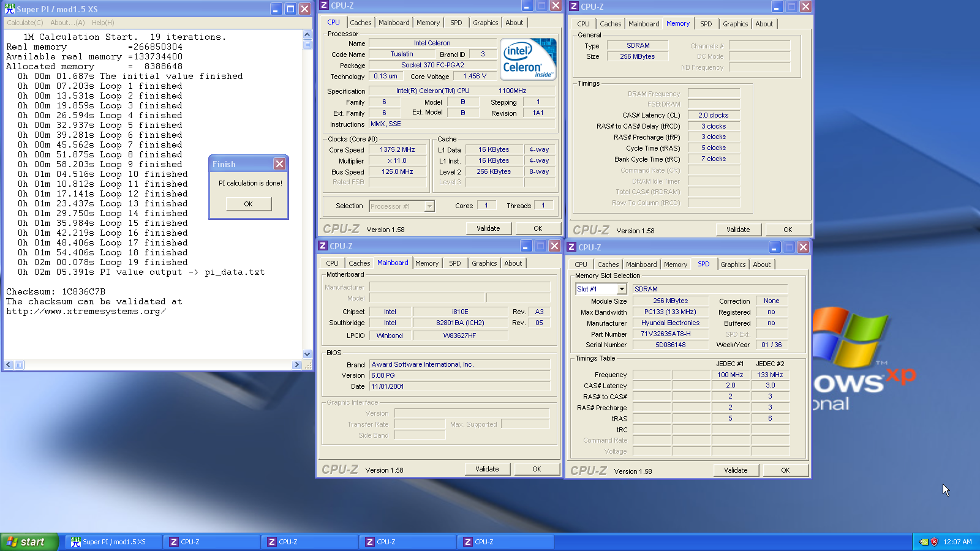Open the Slot #1 memory slot dropdown

click(x=622, y=289)
